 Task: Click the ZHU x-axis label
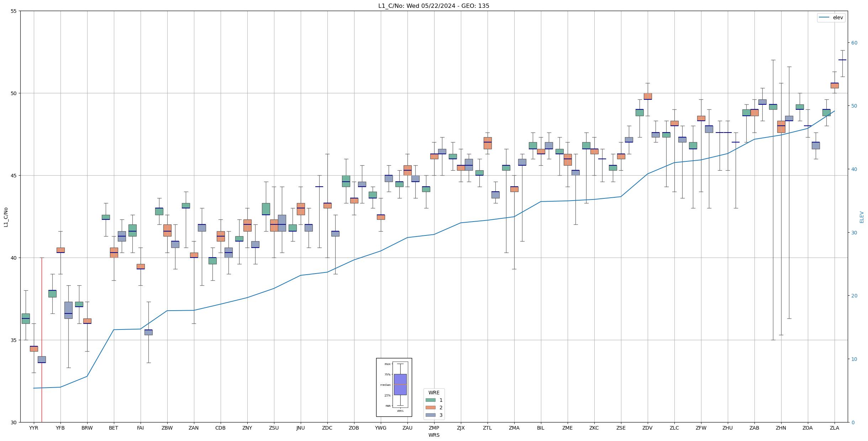tap(728, 428)
